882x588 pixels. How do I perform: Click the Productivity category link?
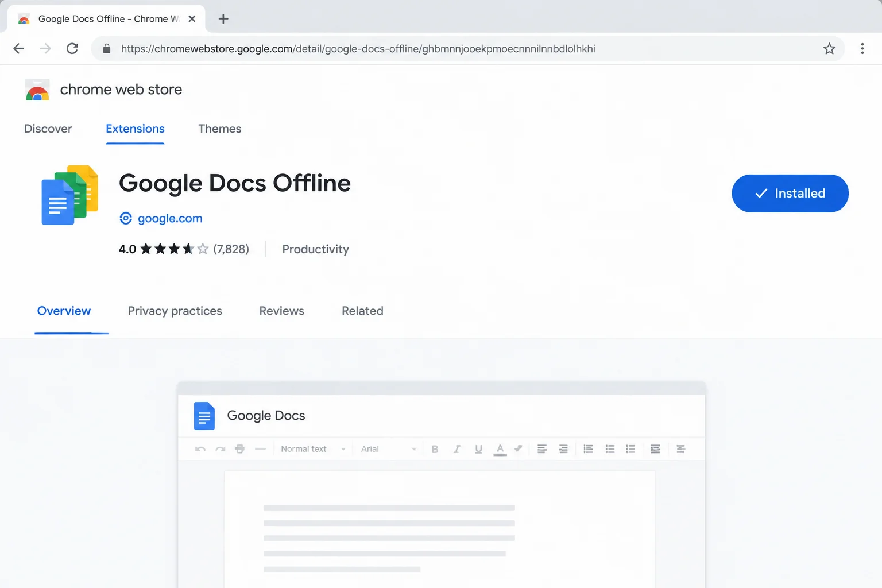click(315, 249)
